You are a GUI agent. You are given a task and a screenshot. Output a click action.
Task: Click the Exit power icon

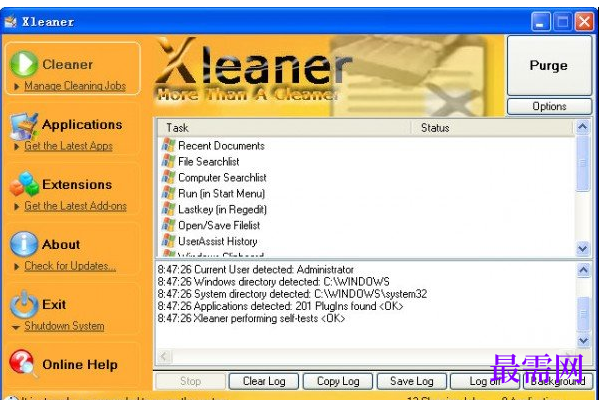coord(24,304)
